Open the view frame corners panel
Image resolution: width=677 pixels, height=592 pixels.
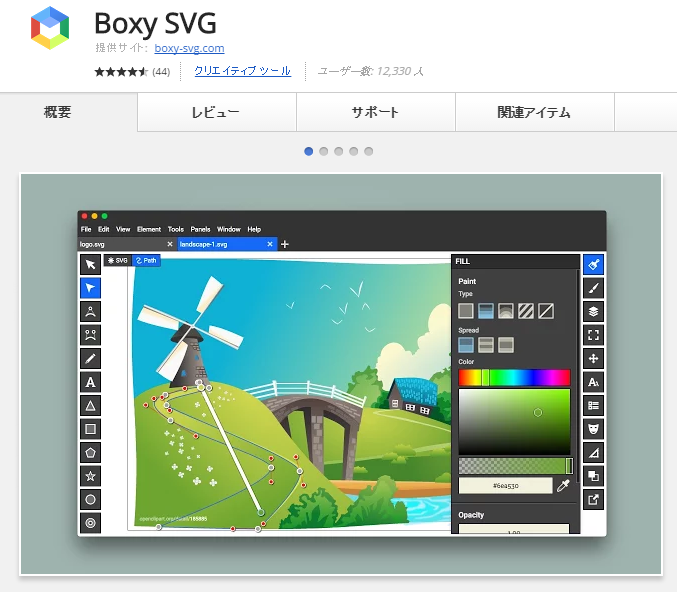coord(593,335)
